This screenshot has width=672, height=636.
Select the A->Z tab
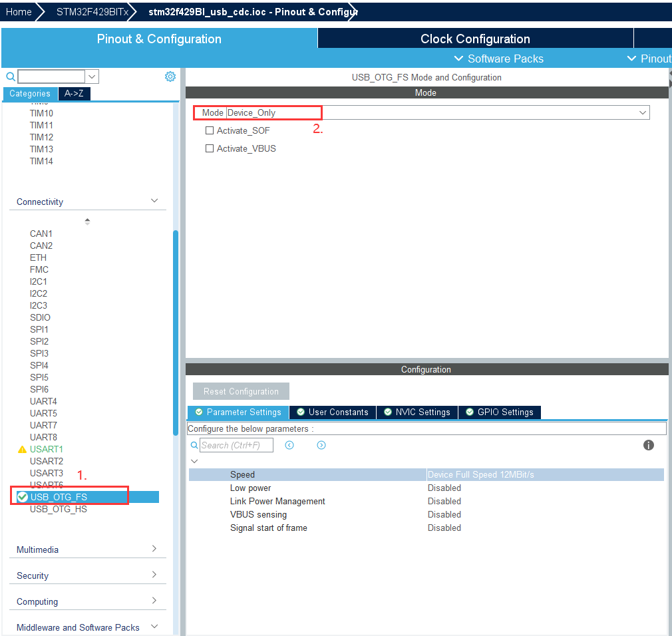point(74,93)
